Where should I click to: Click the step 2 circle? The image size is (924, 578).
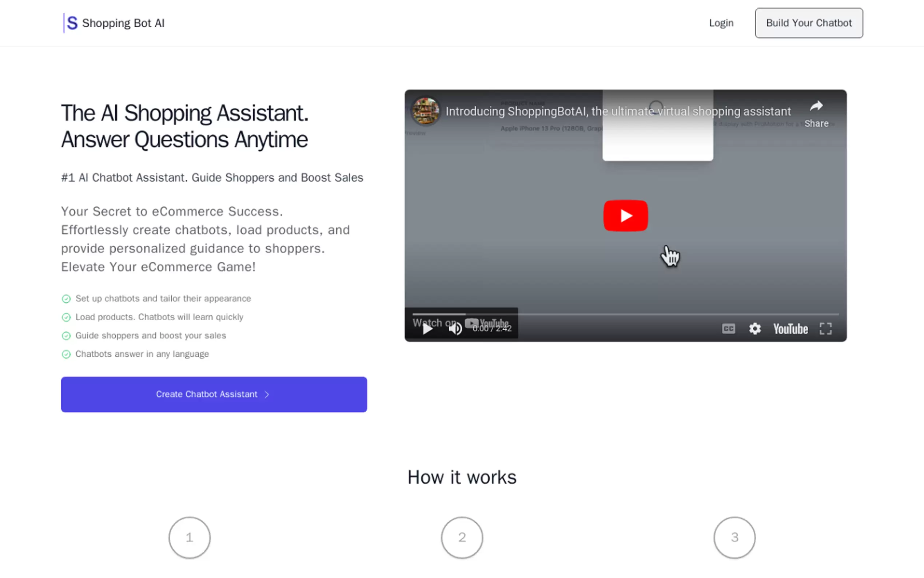click(462, 538)
